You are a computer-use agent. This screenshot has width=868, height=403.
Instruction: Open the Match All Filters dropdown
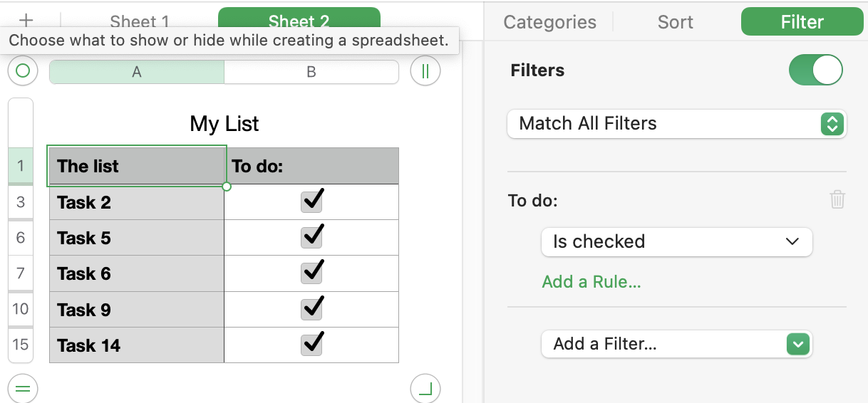point(676,124)
